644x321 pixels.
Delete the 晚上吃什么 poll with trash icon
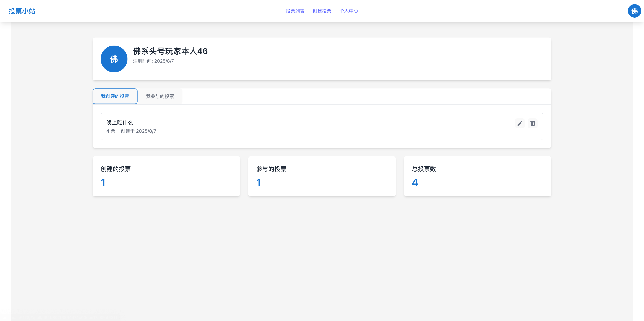[532, 123]
